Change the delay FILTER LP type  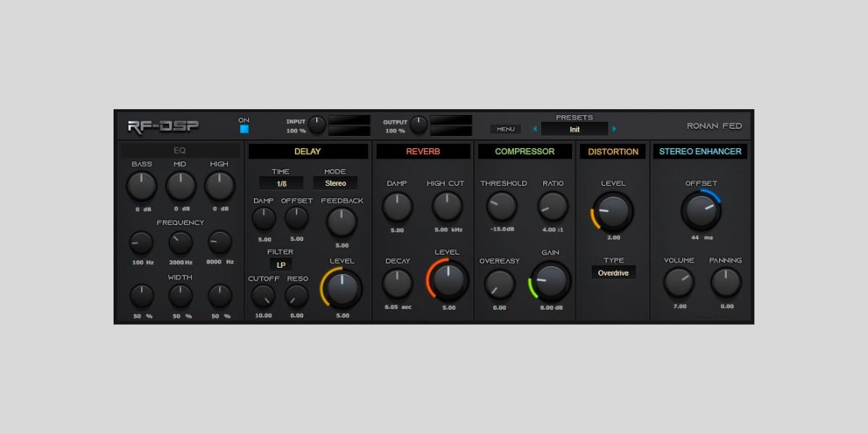coord(281,265)
